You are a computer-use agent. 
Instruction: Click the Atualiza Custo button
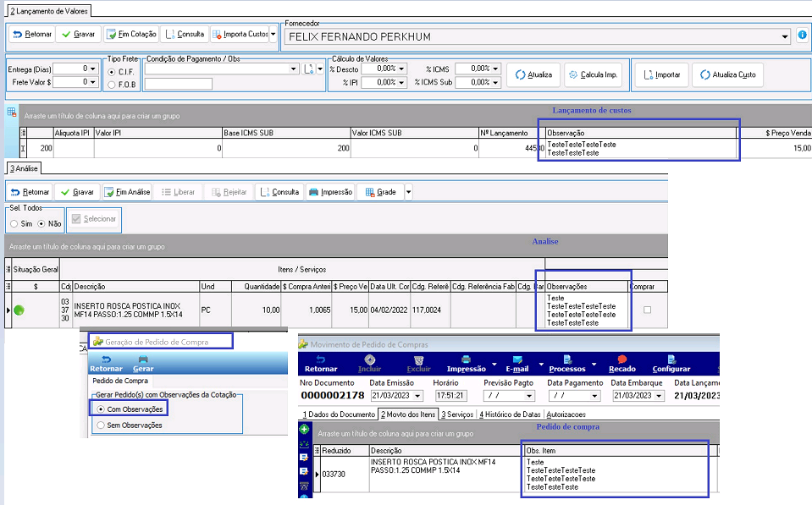(x=727, y=75)
